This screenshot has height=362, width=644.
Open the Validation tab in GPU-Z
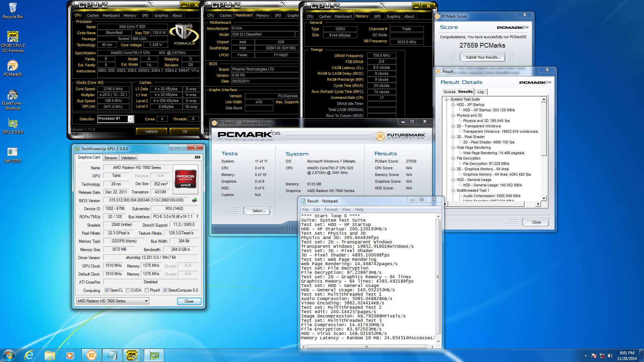[128, 158]
